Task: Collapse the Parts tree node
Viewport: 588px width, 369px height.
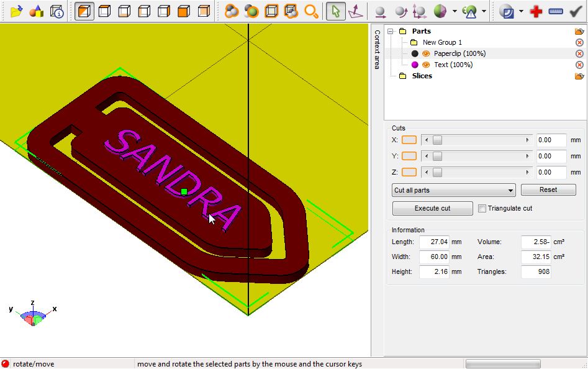Action: point(391,32)
